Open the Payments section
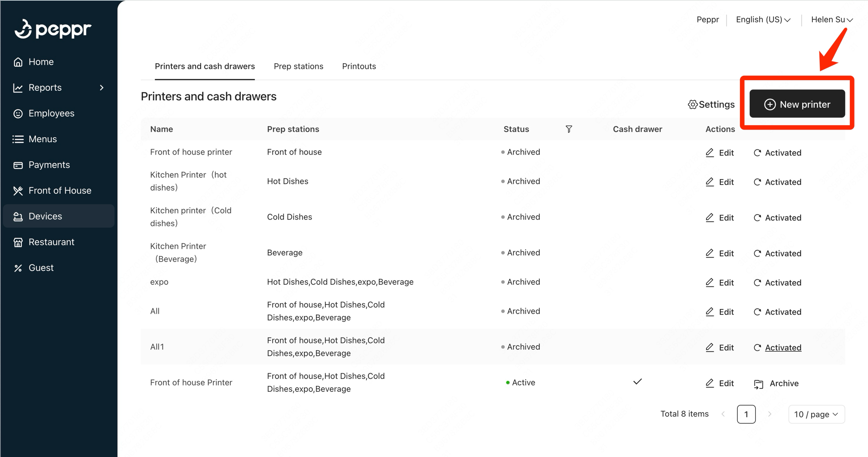This screenshot has width=868, height=457. click(x=49, y=165)
